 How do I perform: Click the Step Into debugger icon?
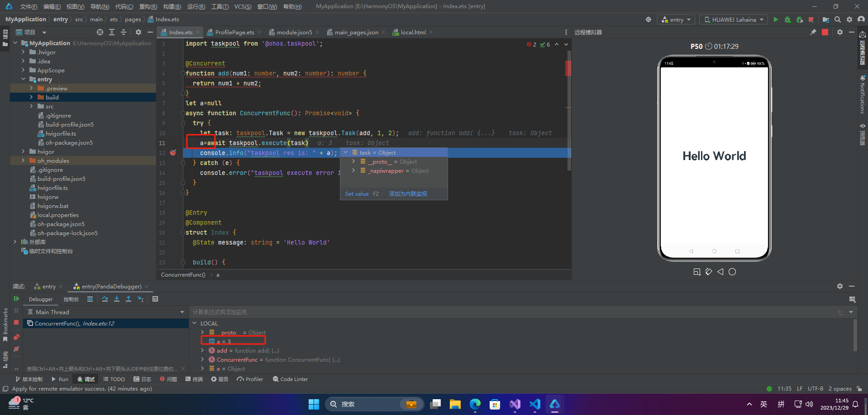pos(117,299)
